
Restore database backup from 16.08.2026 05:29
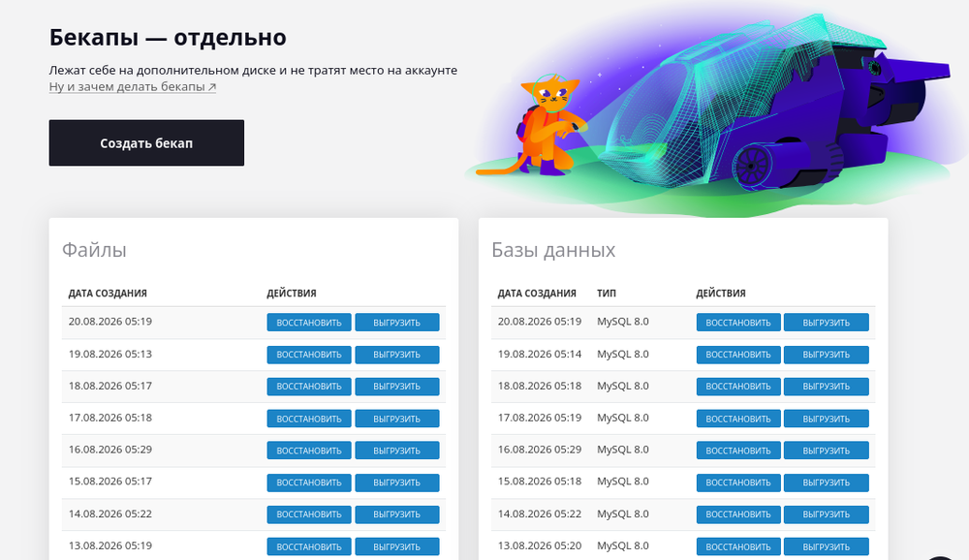point(738,450)
